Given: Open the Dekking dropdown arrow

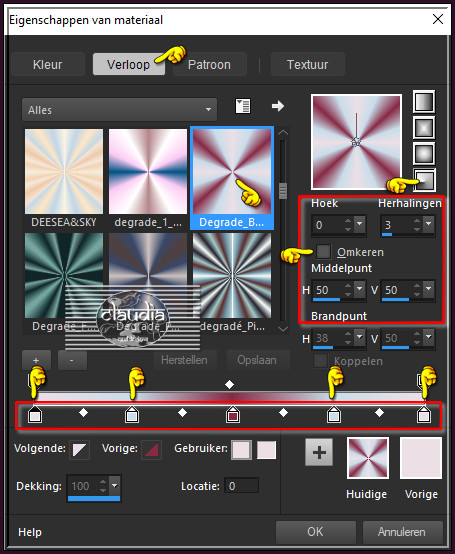Looking at the screenshot, I should point(114,485).
